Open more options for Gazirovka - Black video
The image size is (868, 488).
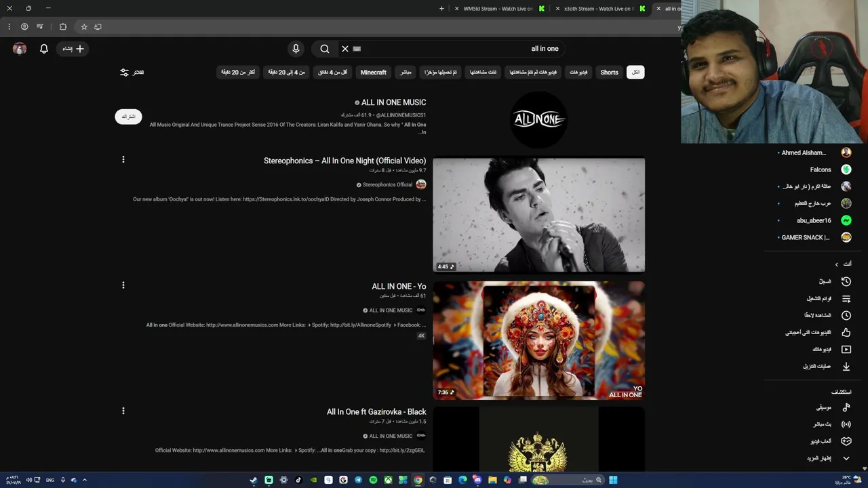pos(123,411)
